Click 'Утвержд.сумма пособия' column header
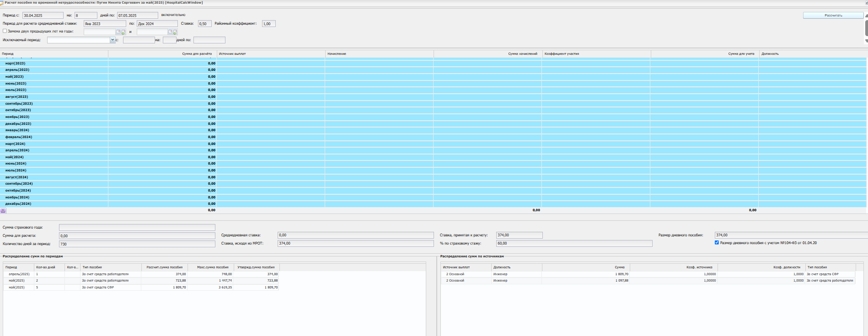The image size is (868, 336). click(256, 267)
